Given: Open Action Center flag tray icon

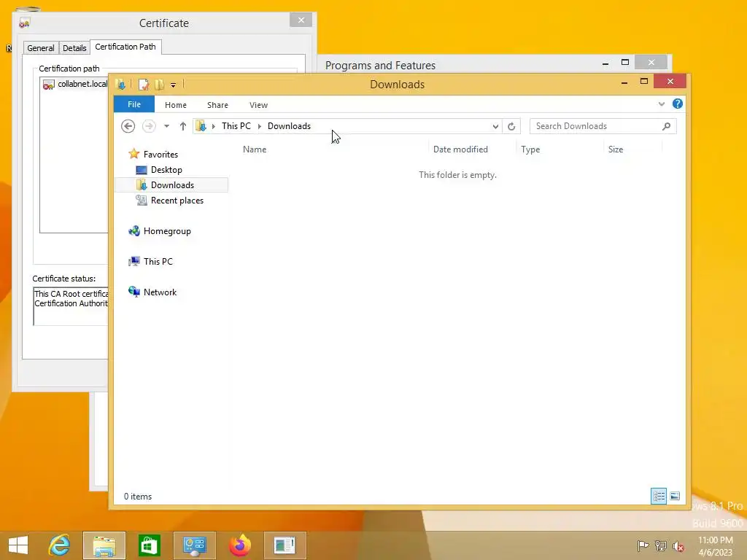Looking at the screenshot, I should pos(643,545).
